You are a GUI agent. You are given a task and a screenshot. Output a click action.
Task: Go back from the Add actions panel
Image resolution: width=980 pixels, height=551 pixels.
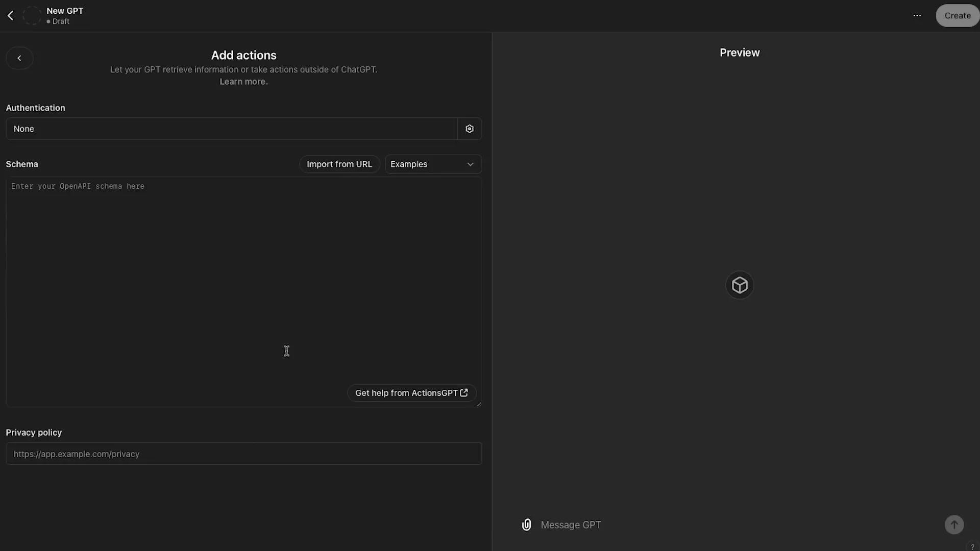click(x=19, y=58)
